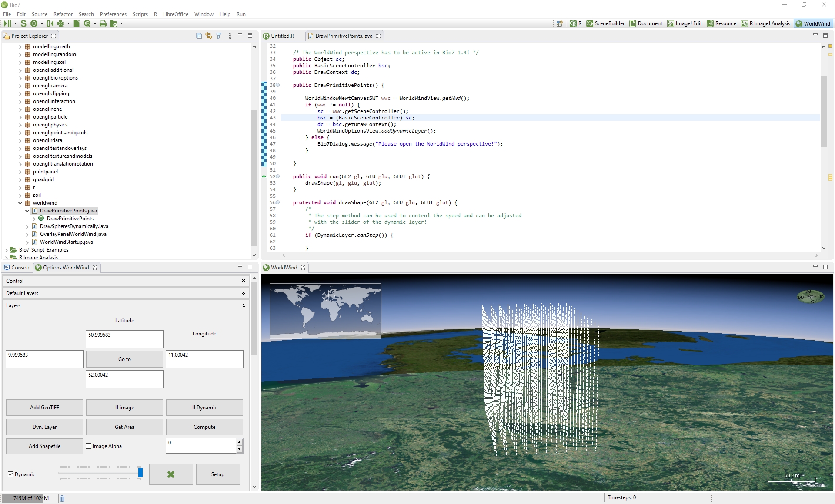Viewport: 835px width, 504px height.
Task: Expand the opengl.camera package
Action: 20,86
